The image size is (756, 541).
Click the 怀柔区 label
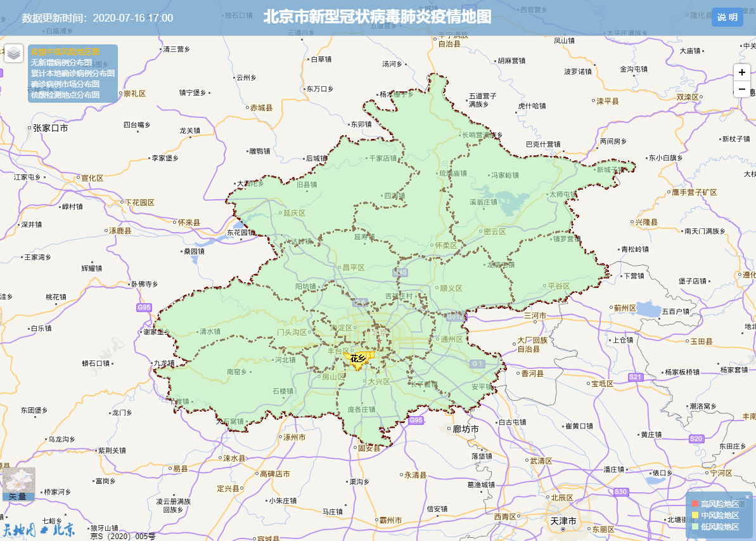coord(446,245)
